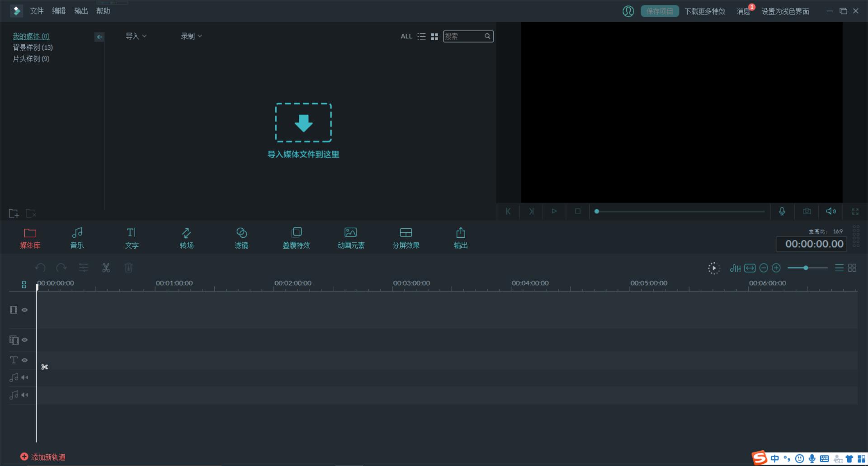Click the scissors split clip icon
This screenshot has width=868, height=466.
click(x=106, y=268)
